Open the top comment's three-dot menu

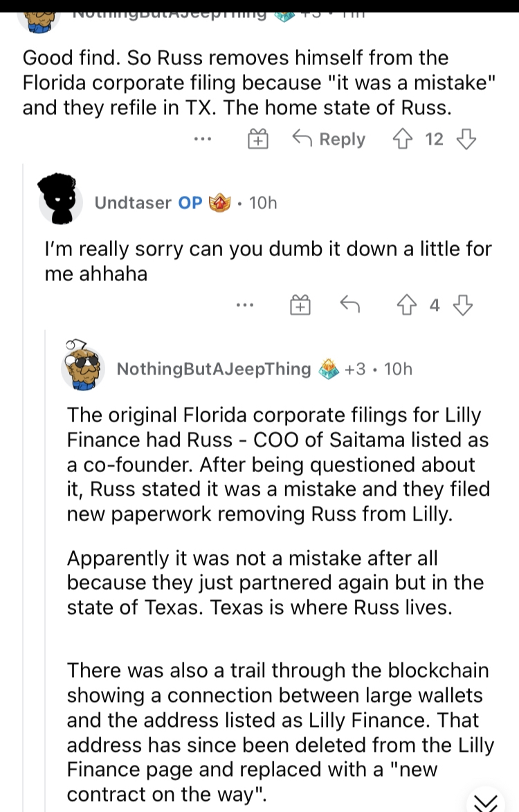pos(202,140)
